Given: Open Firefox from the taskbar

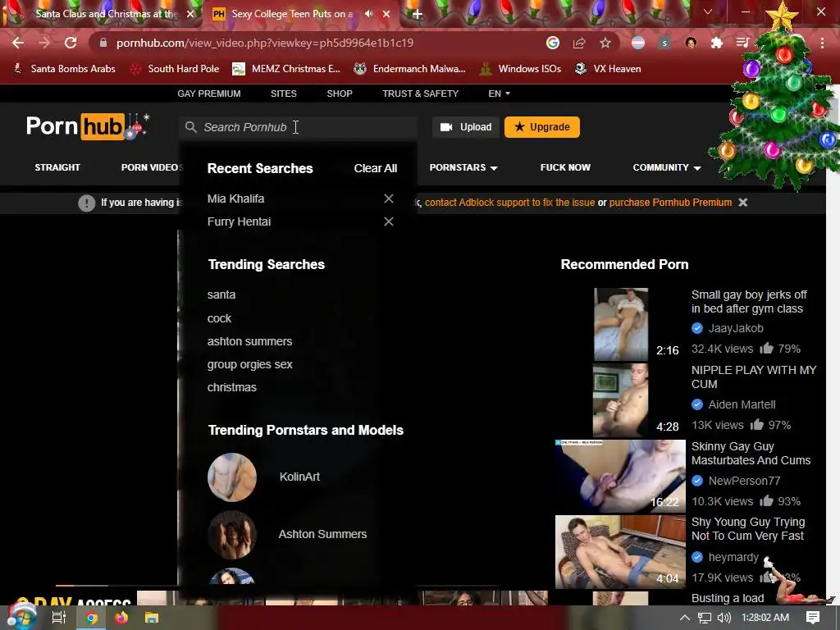Looking at the screenshot, I should (x=121, y=618).
